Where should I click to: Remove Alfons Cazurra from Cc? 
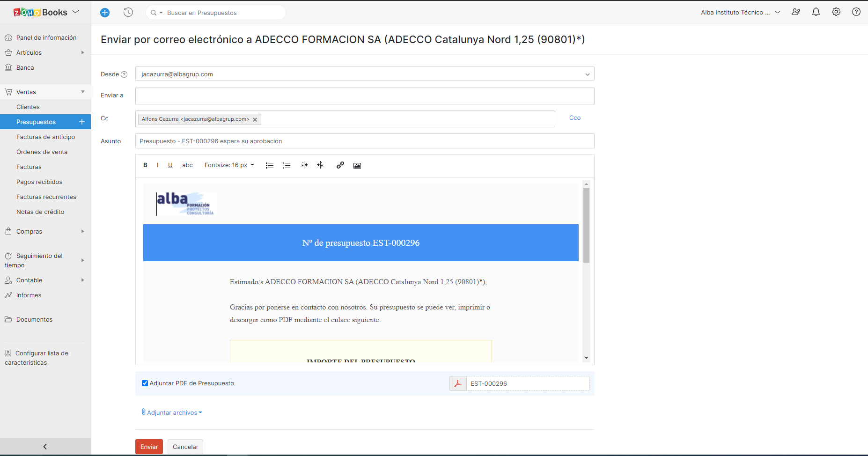click(x=255, y=120)
